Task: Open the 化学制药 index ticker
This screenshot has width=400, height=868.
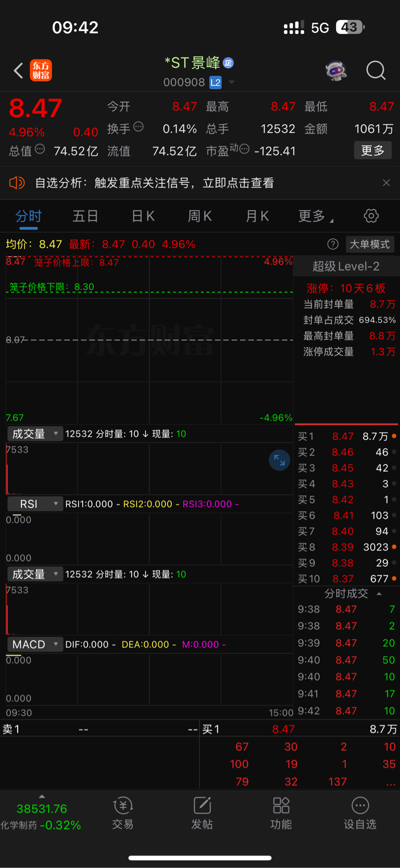Action: (x=41, y=817)
